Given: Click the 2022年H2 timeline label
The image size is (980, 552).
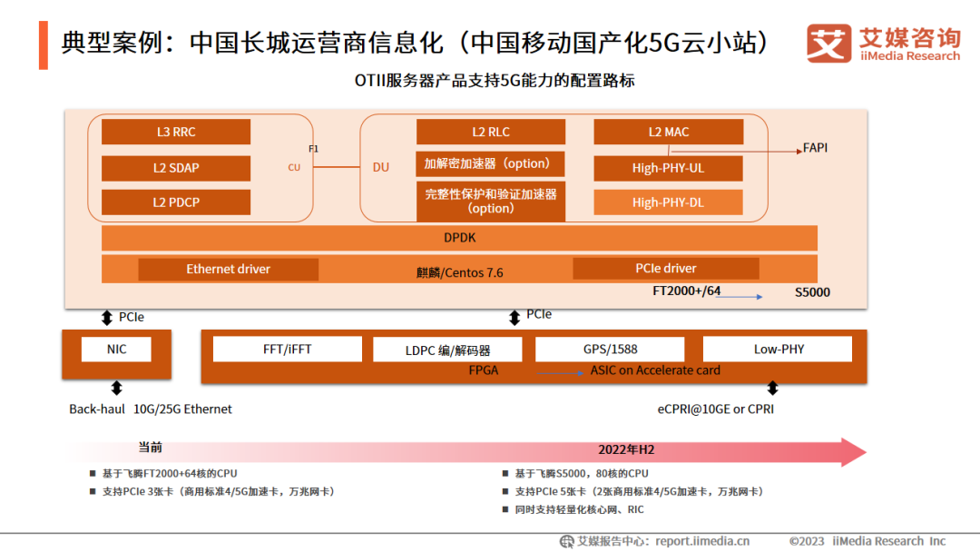Looking at the screenshot, I should click(x=626, y=449).
